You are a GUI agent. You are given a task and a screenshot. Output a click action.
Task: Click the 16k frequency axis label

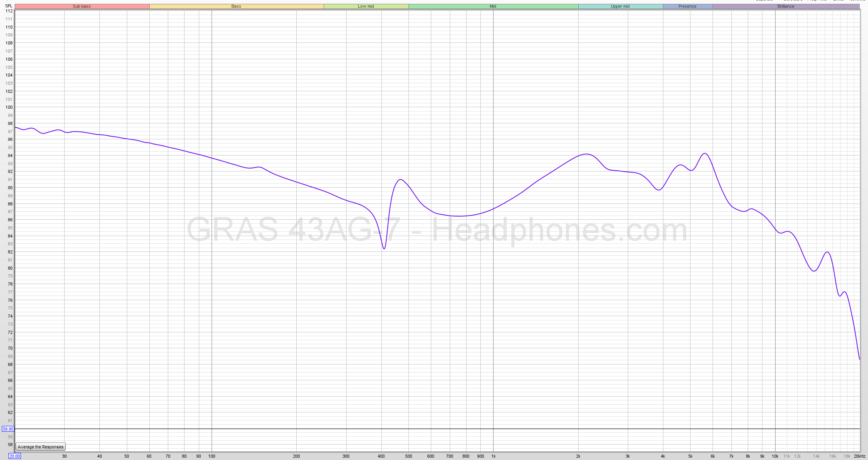[x=833, y=456]
